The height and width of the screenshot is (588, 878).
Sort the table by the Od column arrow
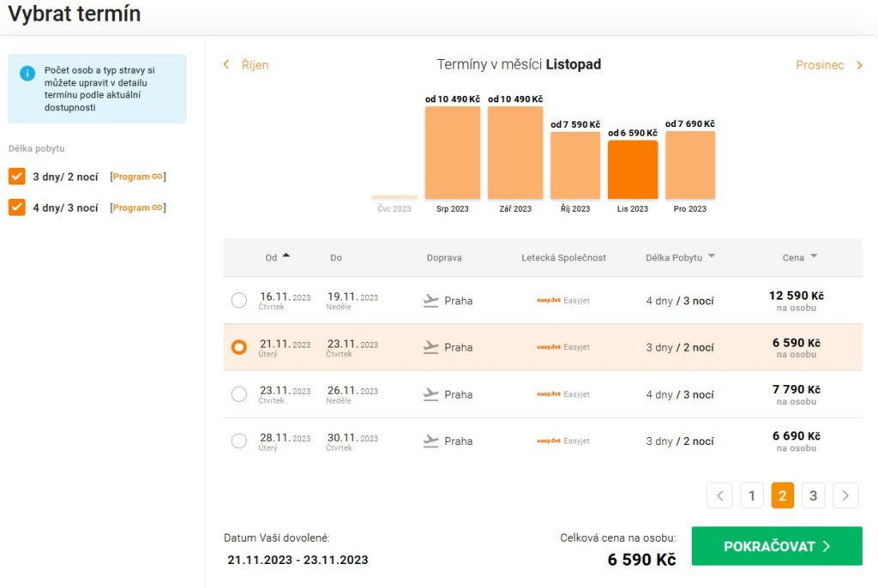pos(286,255)
